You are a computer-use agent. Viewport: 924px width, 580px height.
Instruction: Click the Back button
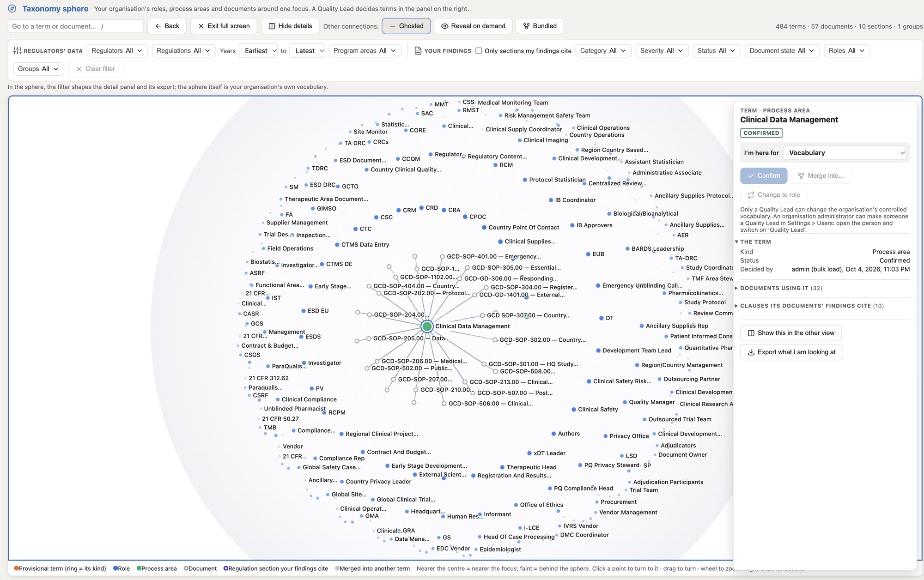tap(167, 26)
